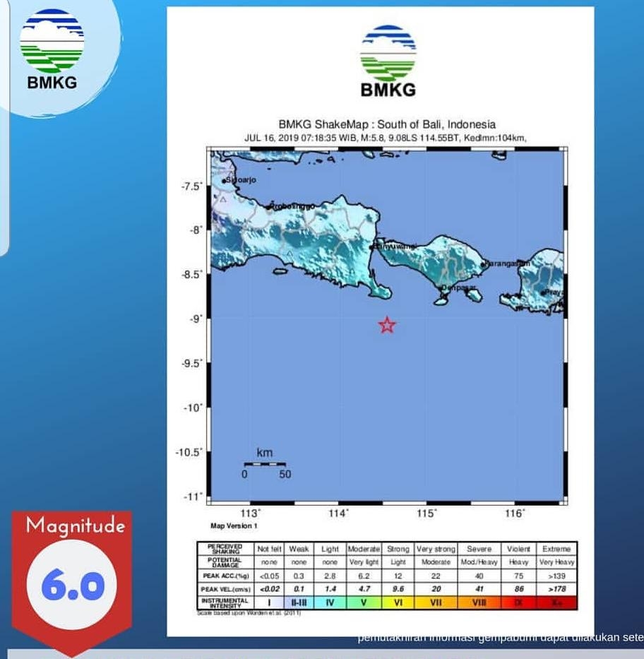Select the orange intensity VIII color cell

pos(479,602)
